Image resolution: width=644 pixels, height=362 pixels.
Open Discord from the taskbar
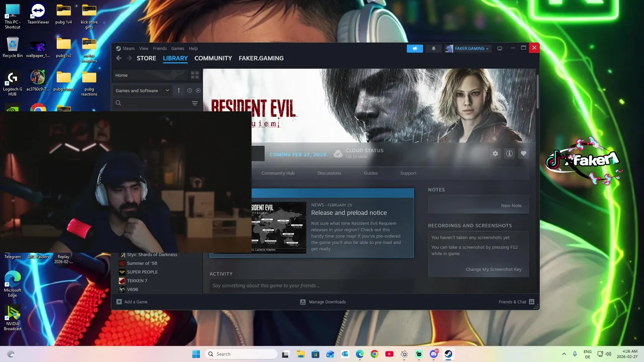pos(434,354)
